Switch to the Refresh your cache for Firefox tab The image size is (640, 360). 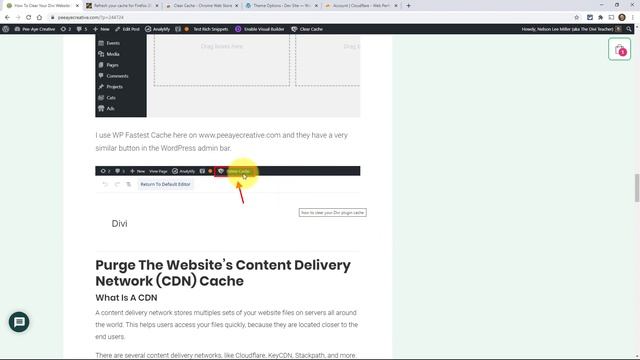coord(122,6)
